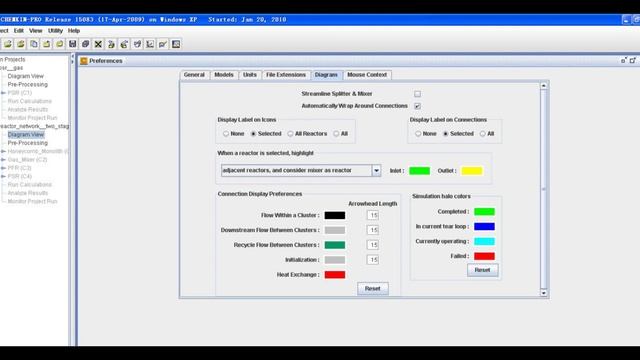Click the cyan Currently operating swatch
Image resolution: width=640 pixels, height=360 pixels.
pos(484,241)
